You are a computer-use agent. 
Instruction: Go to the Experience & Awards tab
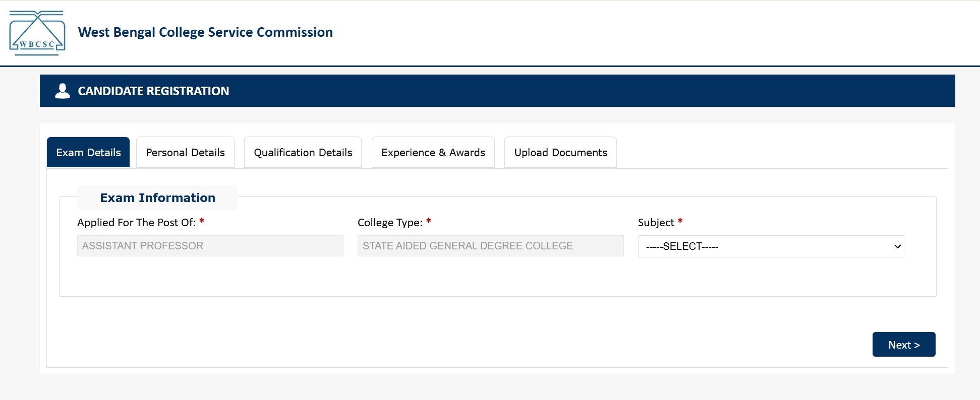[x=432, y=152]
